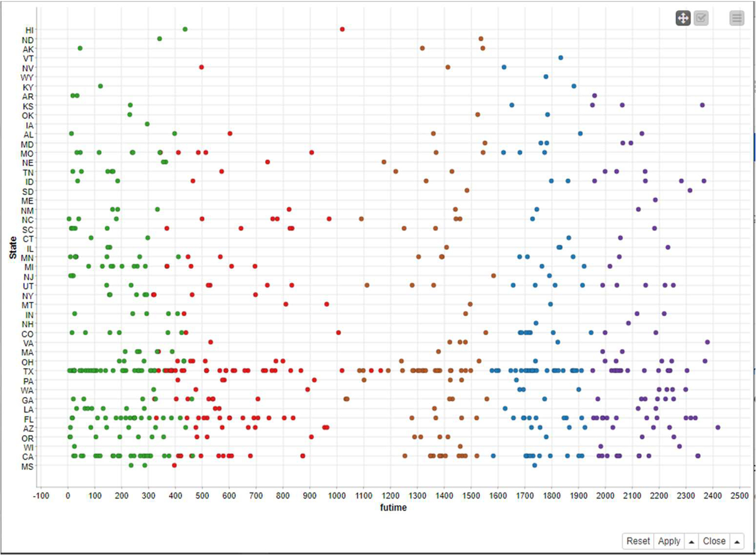Click the '2500' x-axis tick label

click(x=740, y=496)
